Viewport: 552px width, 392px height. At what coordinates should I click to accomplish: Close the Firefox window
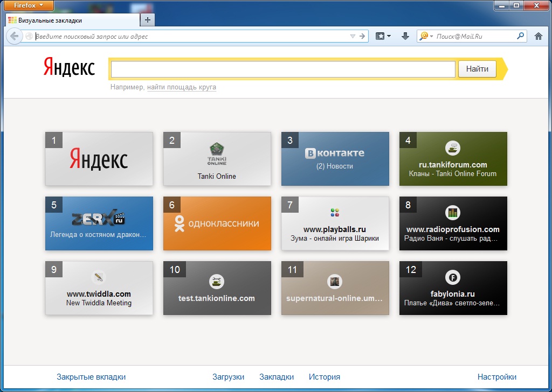[x=536, y=5]
